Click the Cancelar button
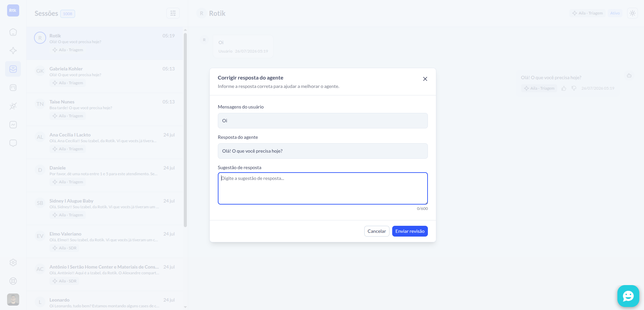The width and height of the screenshot is (644, 310). click(377, 231)
